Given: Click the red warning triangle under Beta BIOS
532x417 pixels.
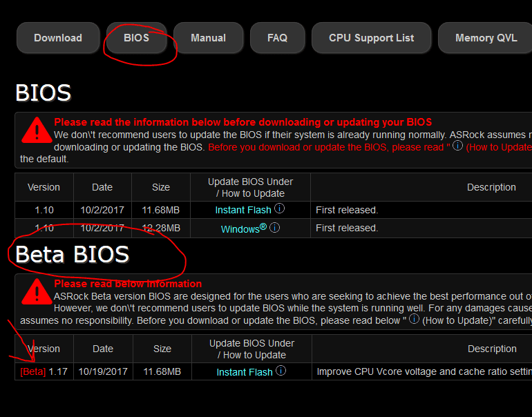Looking at the screenshot, I should click(37, 292).
